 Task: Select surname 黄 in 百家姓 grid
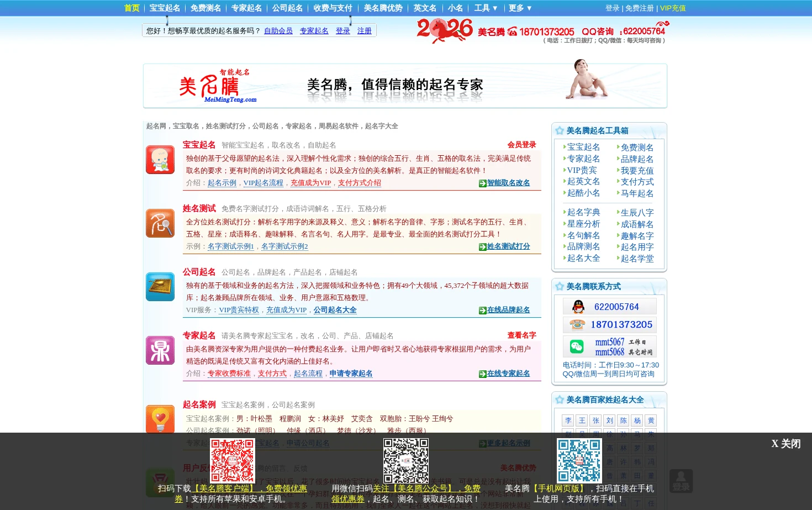tap(651, 420)
